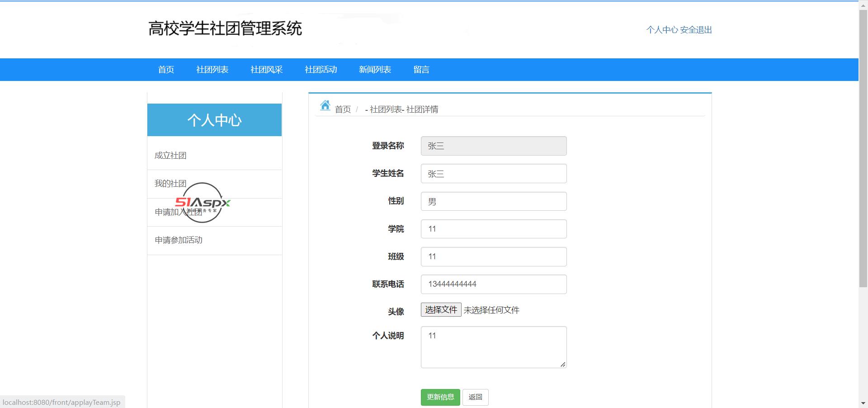868x408 pixels.
Task: Click the site title 高校学生社团管理系统
Action: click(x=225, y=28)
